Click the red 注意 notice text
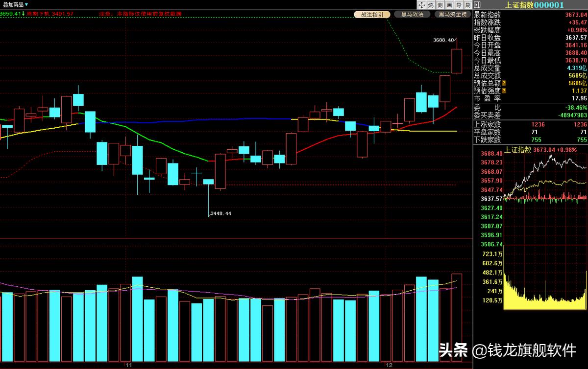 [140, 14]
